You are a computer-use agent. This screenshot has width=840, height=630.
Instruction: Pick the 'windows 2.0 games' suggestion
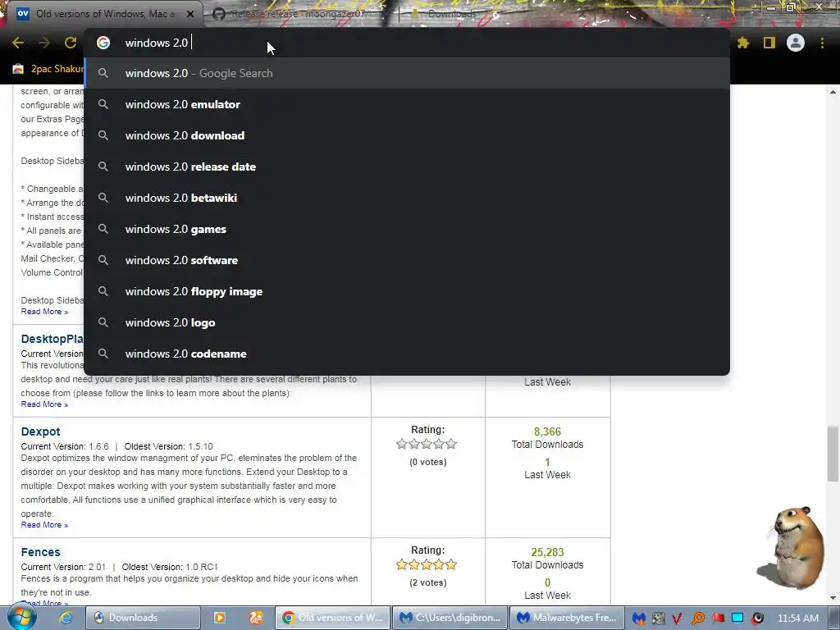[x=407, y=230]
